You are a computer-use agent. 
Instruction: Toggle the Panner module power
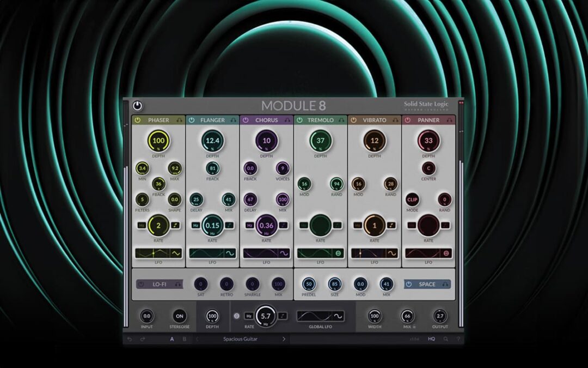[x=408, y=120]
